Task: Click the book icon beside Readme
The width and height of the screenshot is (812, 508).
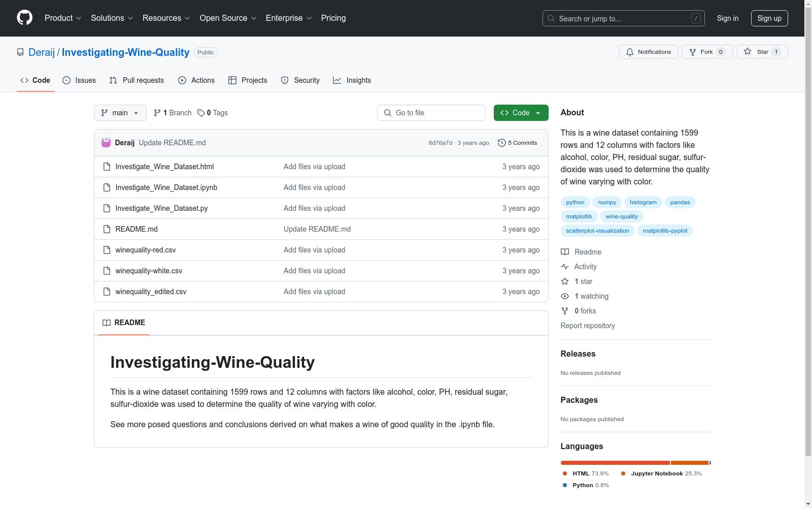Action: (565, 252)
